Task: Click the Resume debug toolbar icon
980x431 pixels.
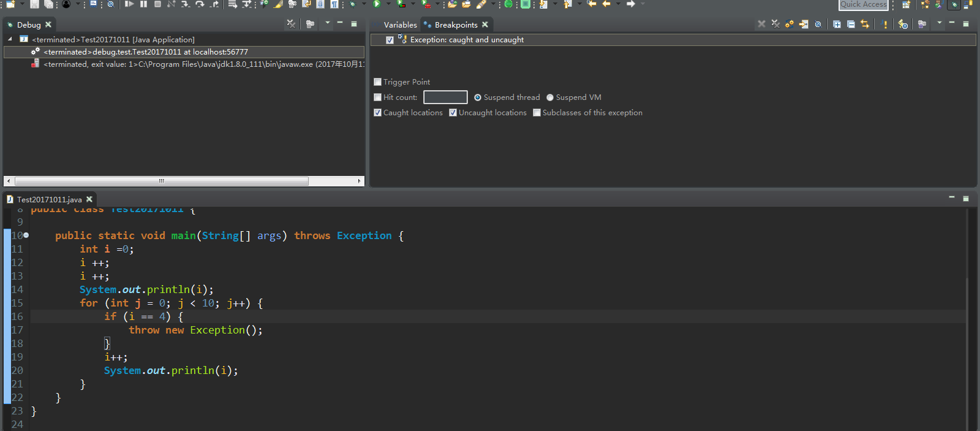Action: (129, 4)
